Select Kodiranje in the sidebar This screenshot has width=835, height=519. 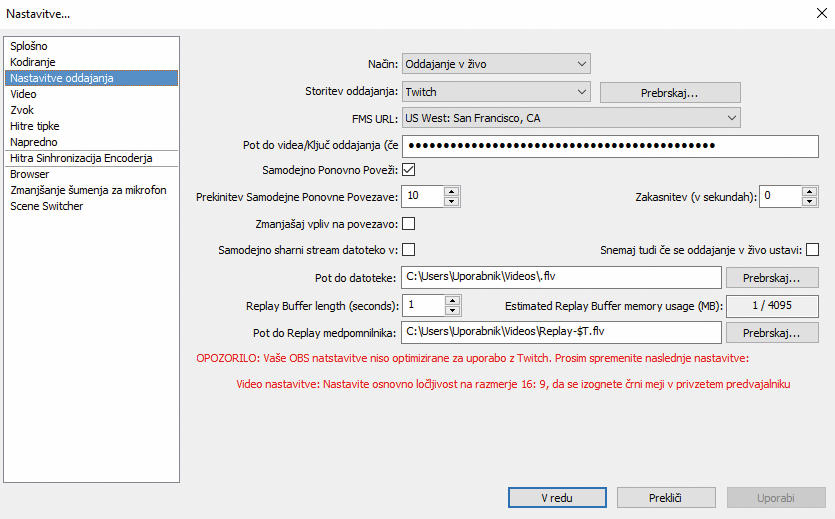[91, 62]
